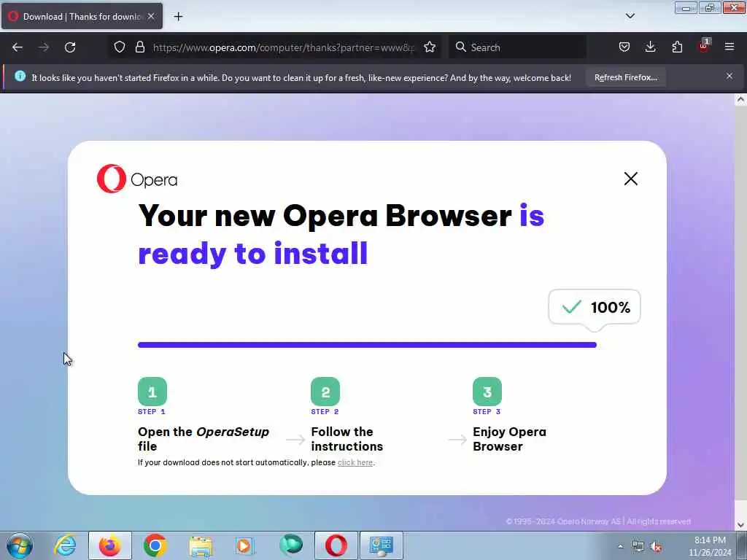747x560 pixels.
Task: Click the green Step 3 number icon
Action: [x=487, y=392]
